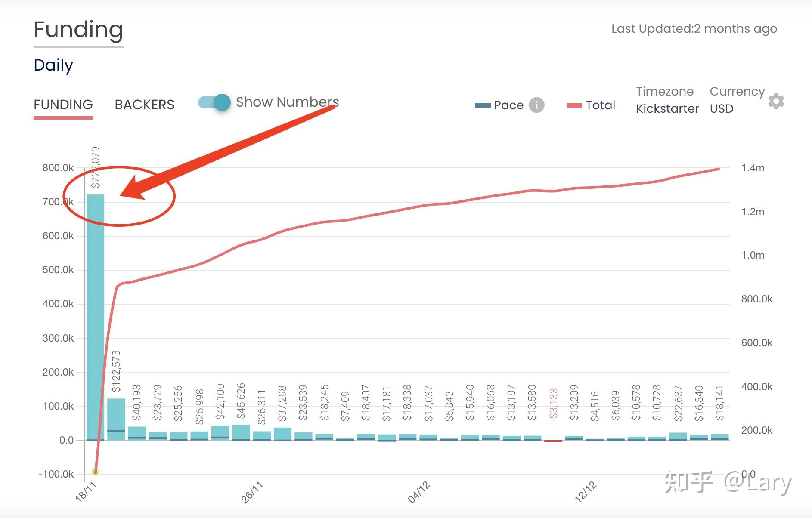Click the negative -$3,133 red bar
812x518 pixels.
(x=553, y=441)
